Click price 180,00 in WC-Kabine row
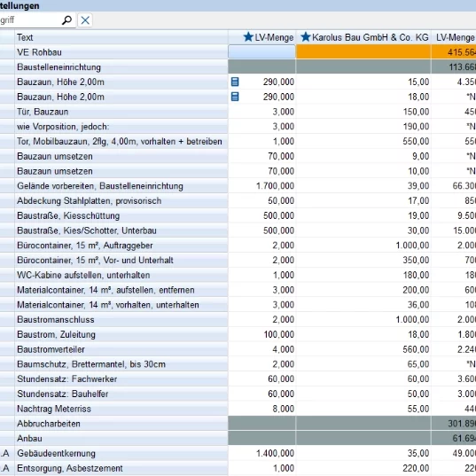Screen dimensions: 476x476 pyautogui.click(x=416, y=276)
